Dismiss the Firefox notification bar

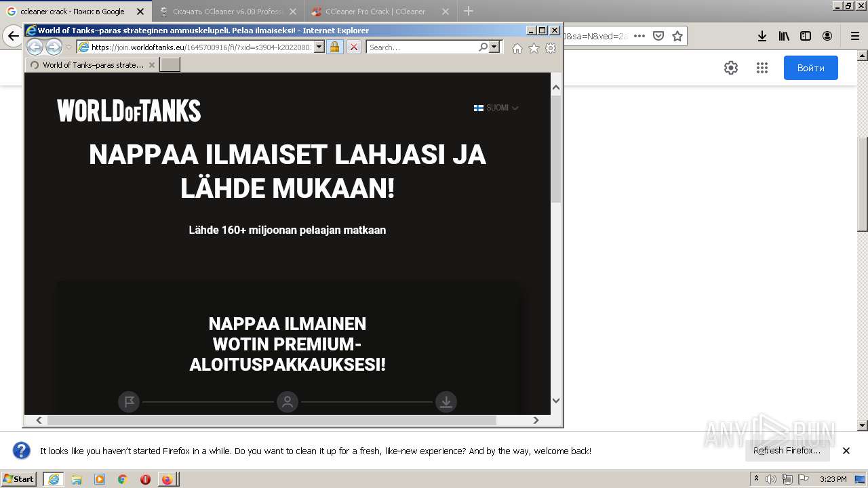pos(846,451)
